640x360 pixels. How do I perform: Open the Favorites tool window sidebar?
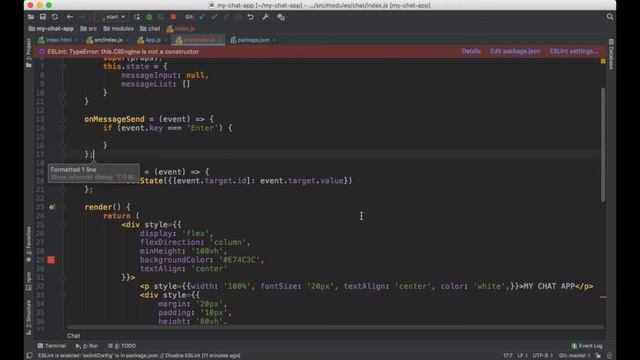[x=29, y=244]
